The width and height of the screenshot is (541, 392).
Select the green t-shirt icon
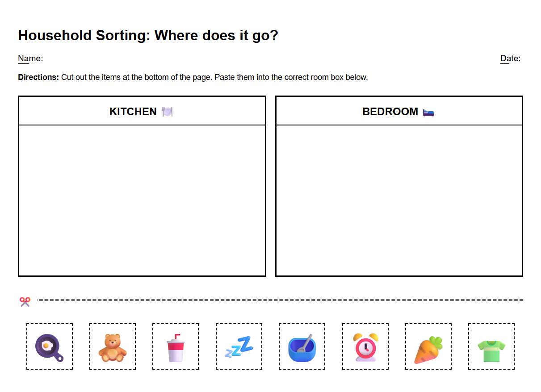pos(491,347)
